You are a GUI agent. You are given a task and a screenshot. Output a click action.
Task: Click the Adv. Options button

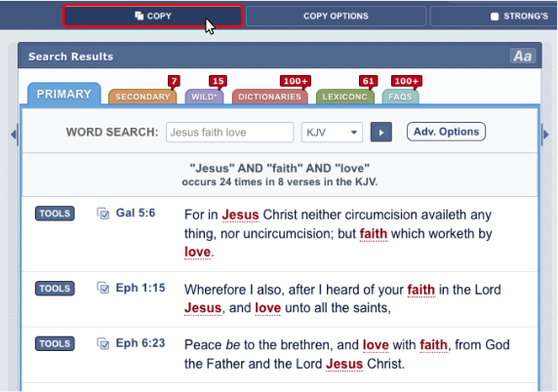pos(446,132)
